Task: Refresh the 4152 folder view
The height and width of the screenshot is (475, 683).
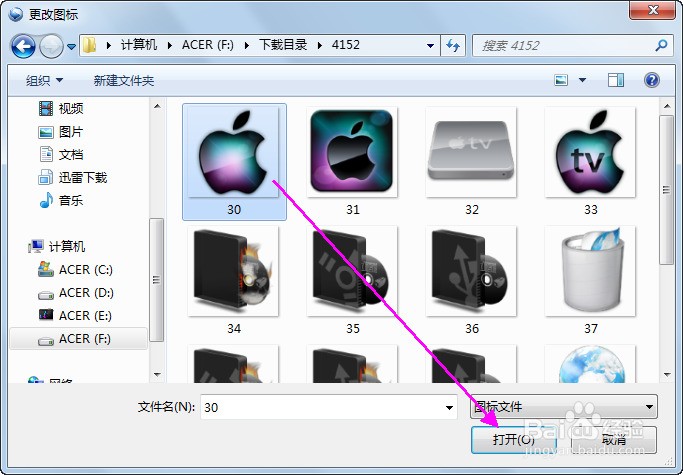Action: pyautogui.click(x=453, y=45)
